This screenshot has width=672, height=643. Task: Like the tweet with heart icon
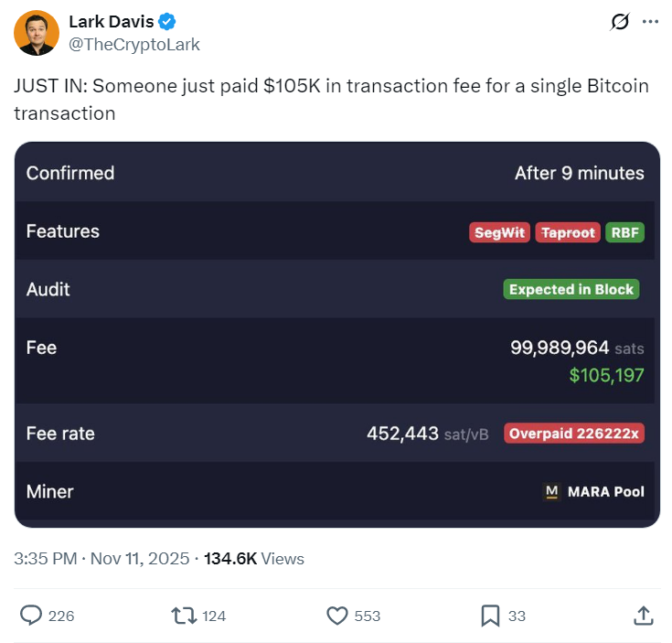pyautogui.click(x=337, y=616)
